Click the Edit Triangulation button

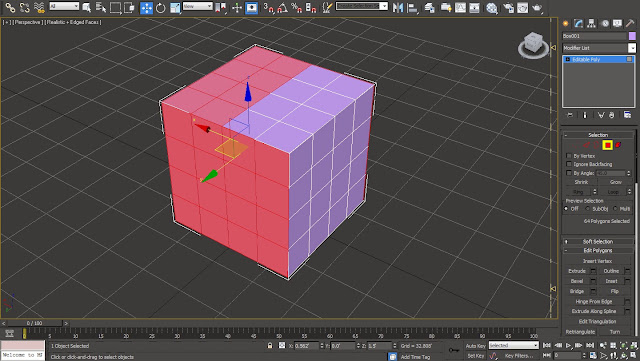(x=598, y=321)
